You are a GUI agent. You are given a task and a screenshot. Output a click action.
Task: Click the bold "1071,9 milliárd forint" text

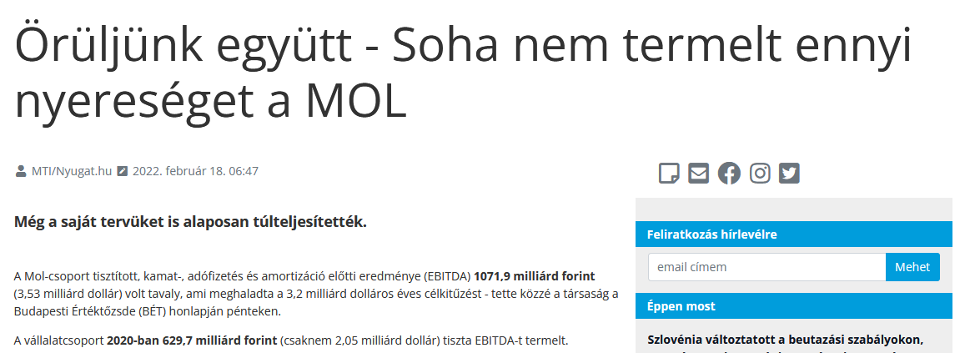[x=535, y=275]
